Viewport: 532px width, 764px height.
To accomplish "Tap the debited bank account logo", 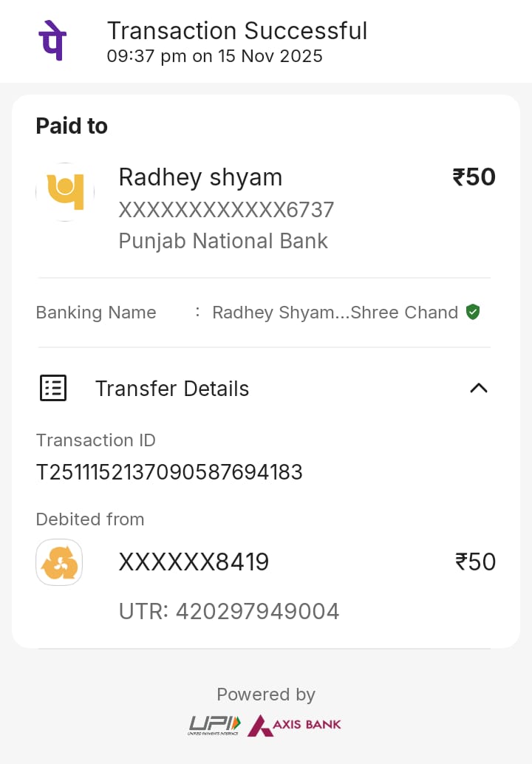I will pyautogui.click(x=59, y=562).
